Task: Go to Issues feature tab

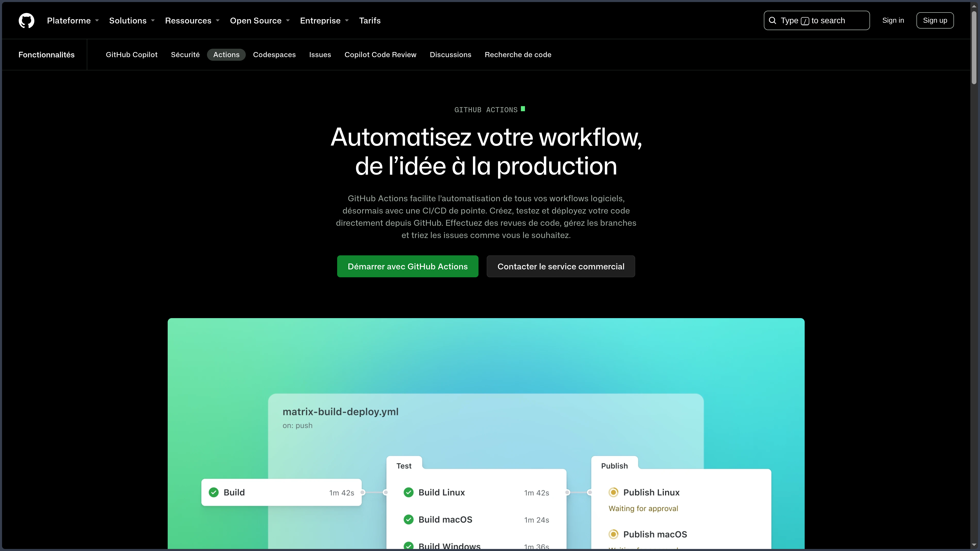Action: [x=320, y=55]
